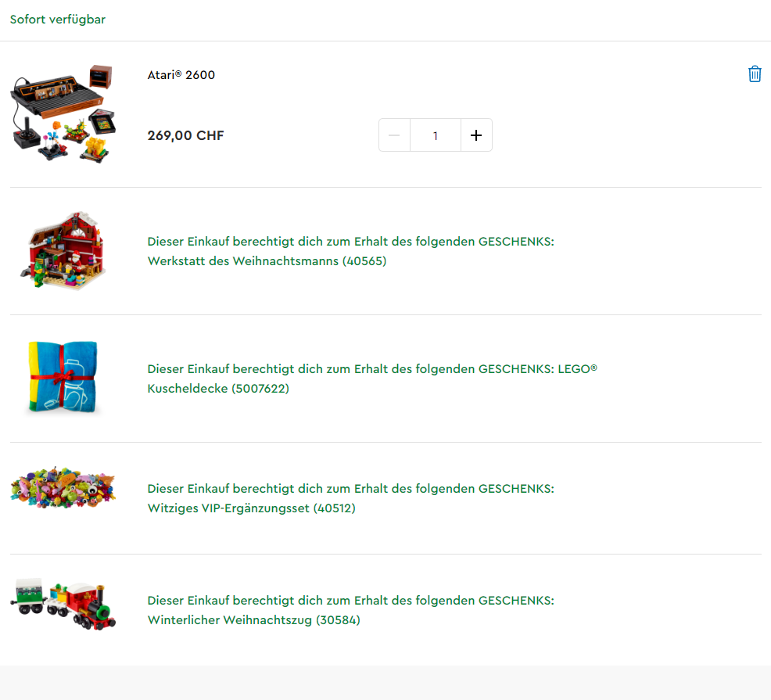Click the Sofort verfügbar heading

click(x=58, y=20)
